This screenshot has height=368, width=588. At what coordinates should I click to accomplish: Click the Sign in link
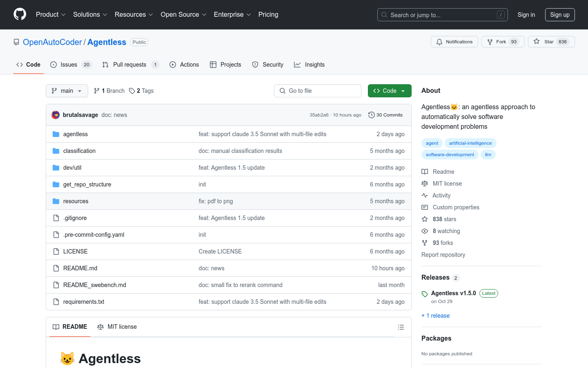point(526,15)
